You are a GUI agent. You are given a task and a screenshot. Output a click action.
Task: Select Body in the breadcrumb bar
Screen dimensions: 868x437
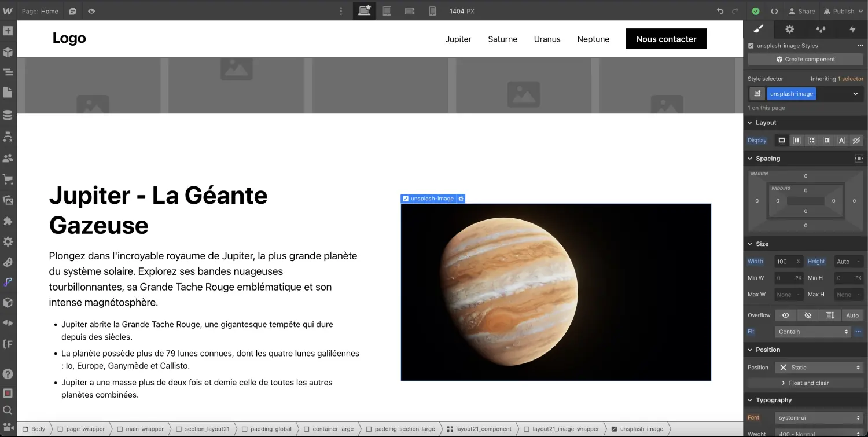(38, 429)
